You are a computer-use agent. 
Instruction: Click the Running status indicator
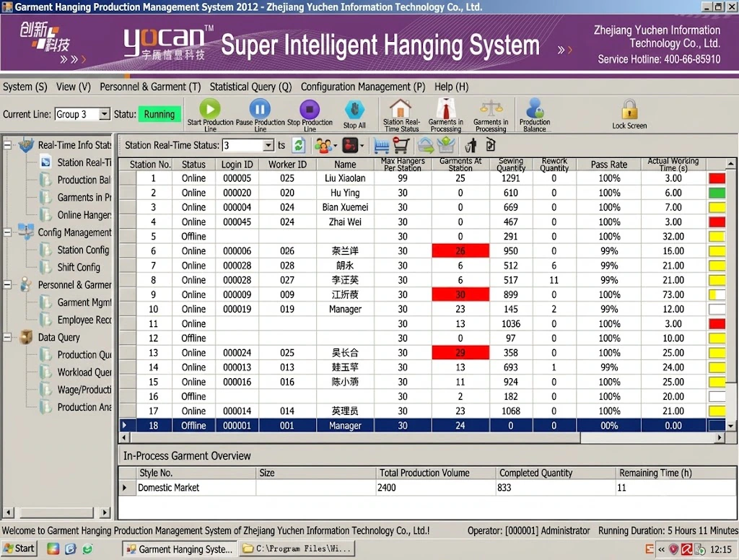(x=159, y=114)
